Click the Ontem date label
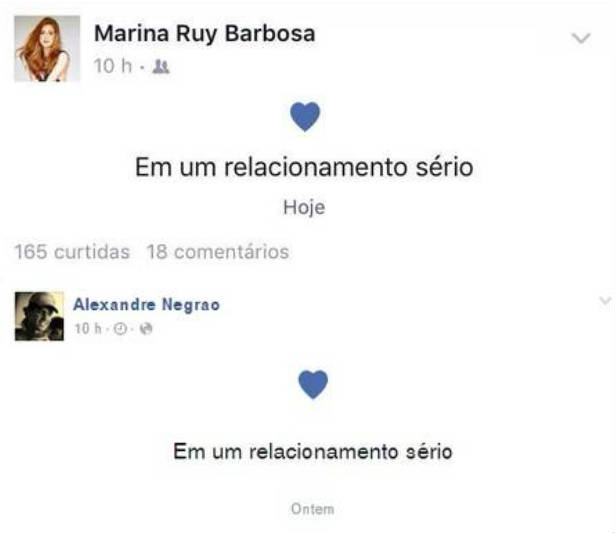The image size is (615, 533). pyautogui.click(x=313, y=509)
